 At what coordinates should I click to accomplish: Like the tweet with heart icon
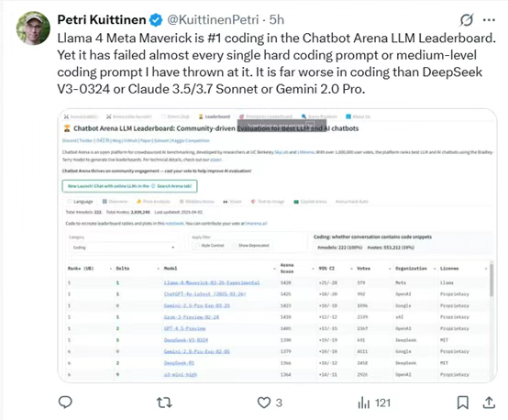[264, 403]
